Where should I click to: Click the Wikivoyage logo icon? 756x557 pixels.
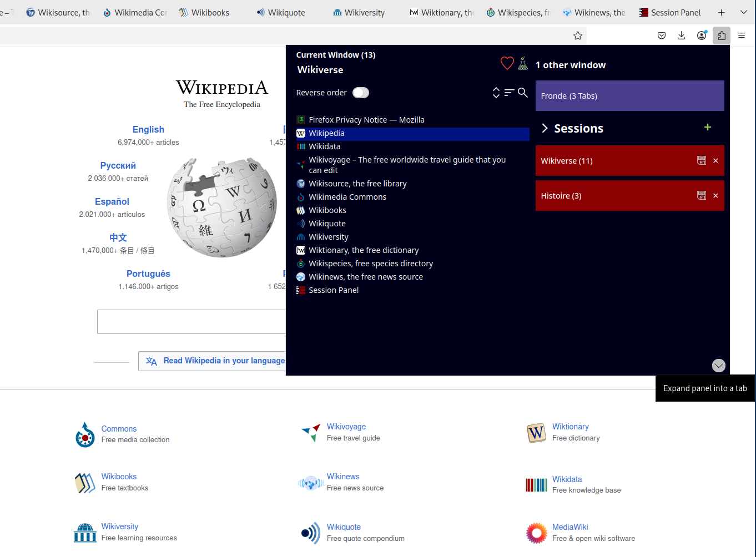tap(311, 433)
